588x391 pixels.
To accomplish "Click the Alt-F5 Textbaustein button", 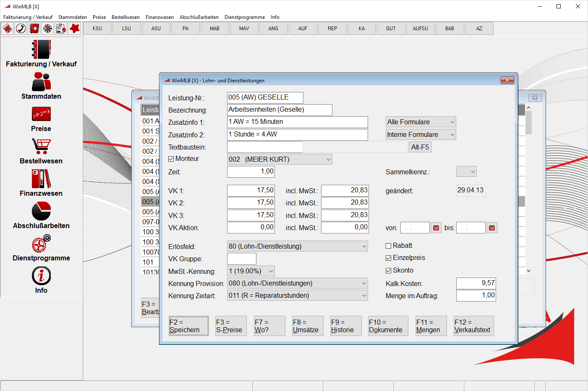I will 420,147.
